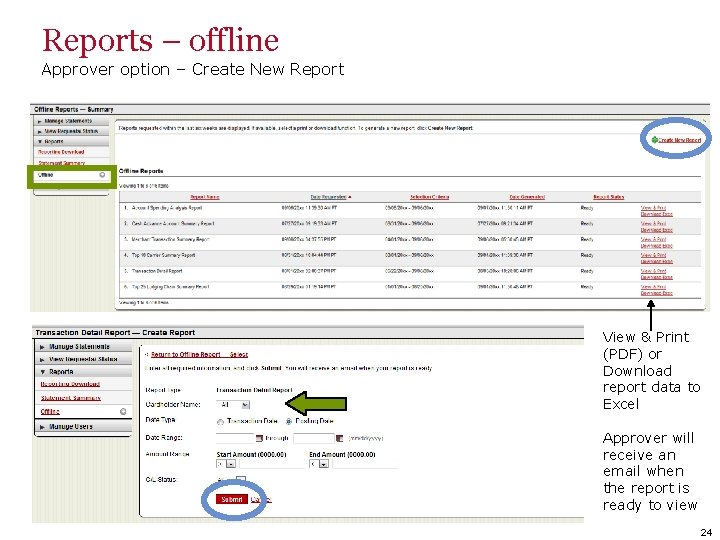
Task: Click the Date Range end date field
Action: click(314, 439)
